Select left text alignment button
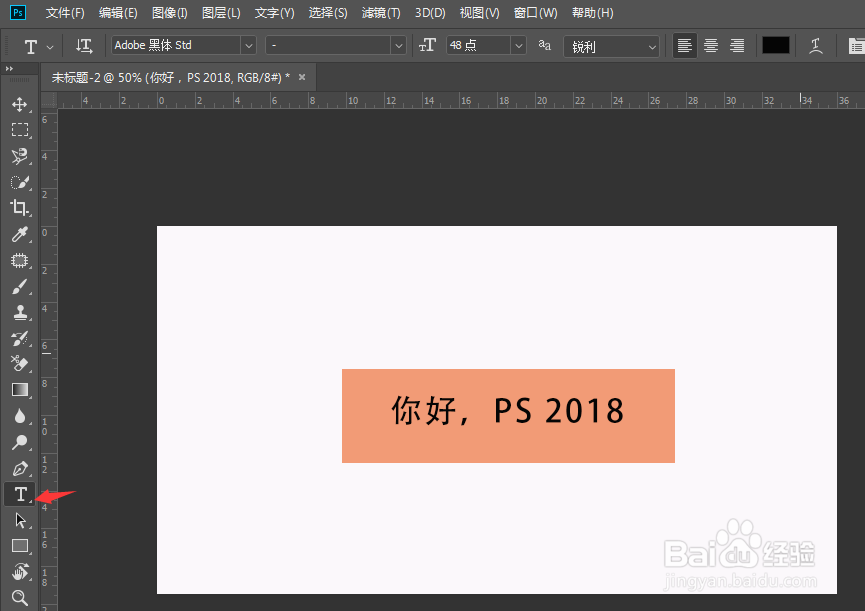 (684, 45)
